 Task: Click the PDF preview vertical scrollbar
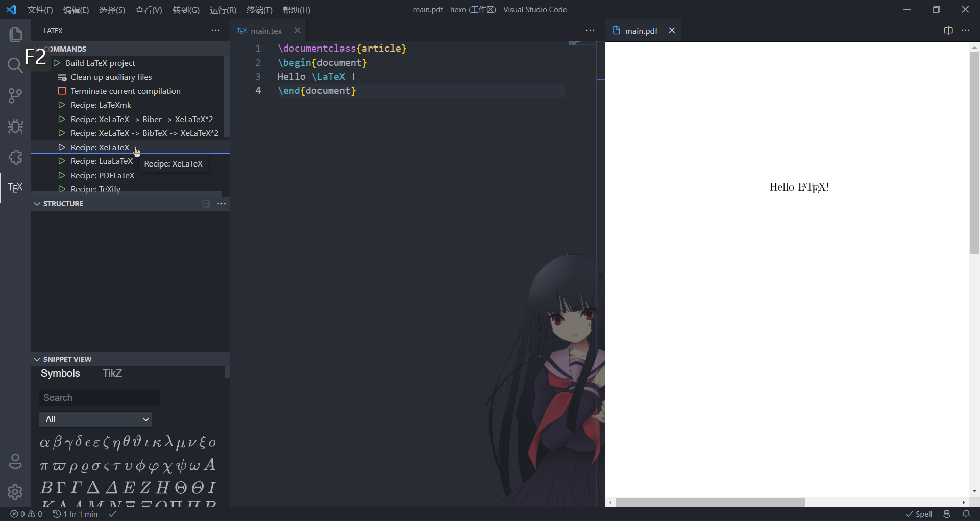click(x=974, y=153)
